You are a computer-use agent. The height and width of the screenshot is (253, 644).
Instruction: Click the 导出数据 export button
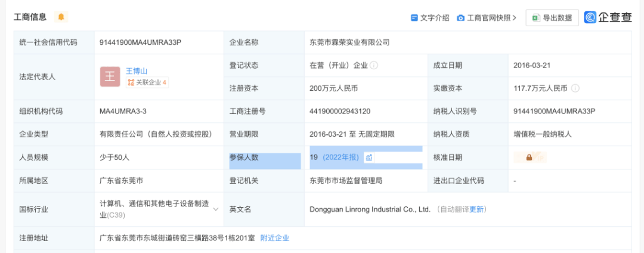552,18
